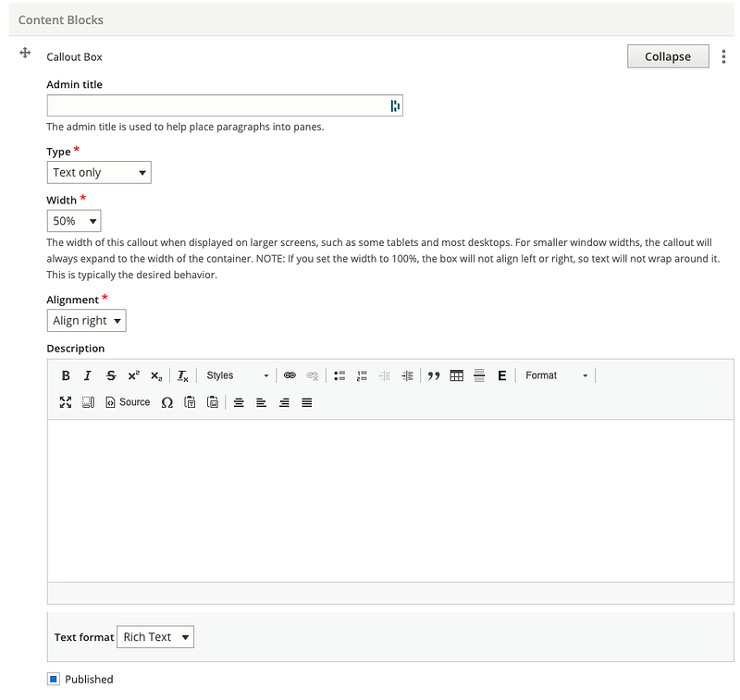Insert a numbered list
Viewport: 740px width, 700px height.
[362, 375]
